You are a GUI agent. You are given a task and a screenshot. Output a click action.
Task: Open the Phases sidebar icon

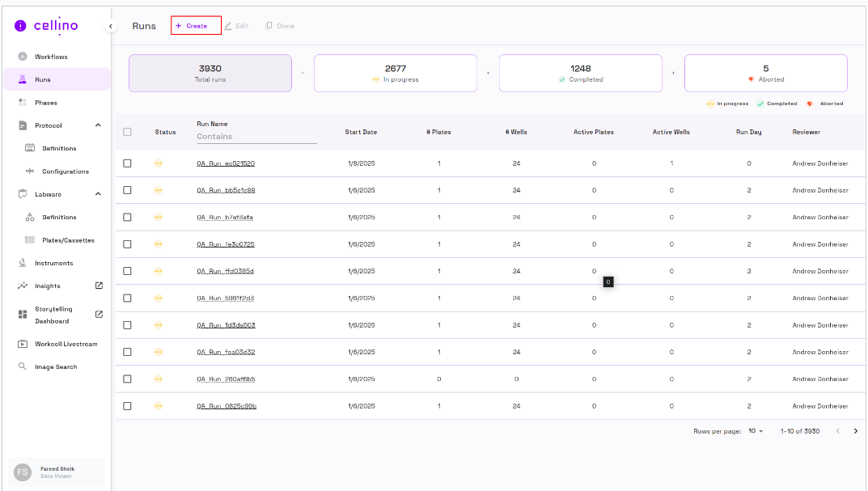point(23,103)
